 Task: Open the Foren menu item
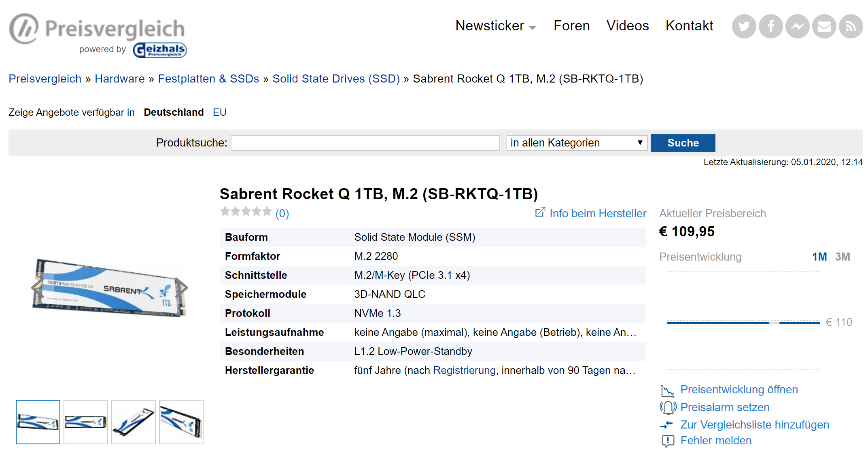point(571,26)
